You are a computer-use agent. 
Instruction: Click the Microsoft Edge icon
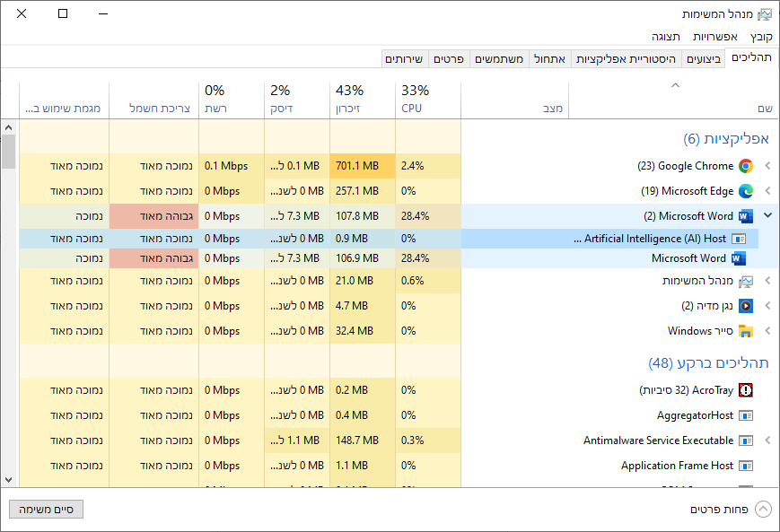[x=745, y=191]
